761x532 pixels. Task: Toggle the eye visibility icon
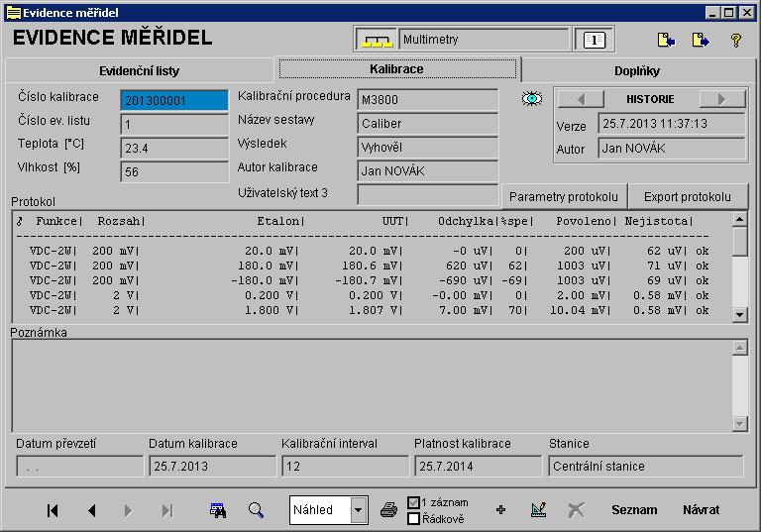pos(532,99)
